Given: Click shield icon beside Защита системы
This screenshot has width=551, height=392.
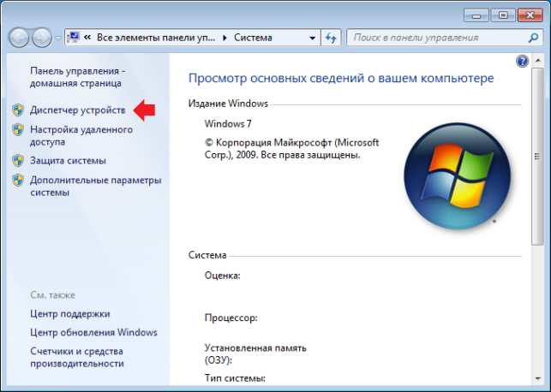Looking at the screenshot, I should (x=18, y=160).
